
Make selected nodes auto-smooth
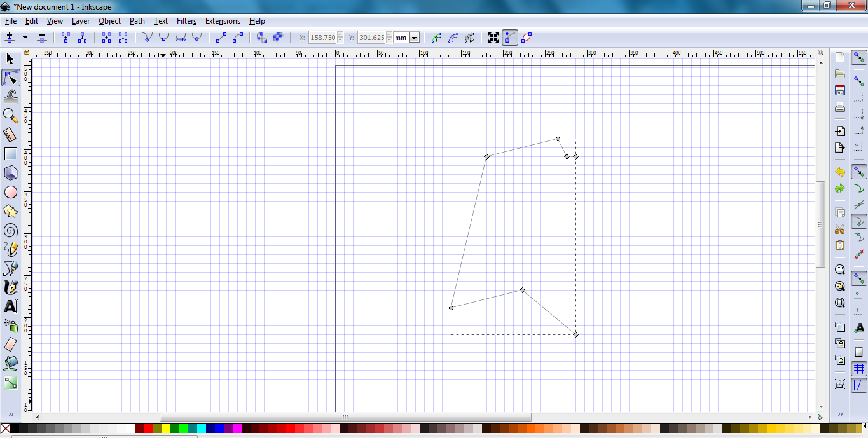[x=196, y=38]
